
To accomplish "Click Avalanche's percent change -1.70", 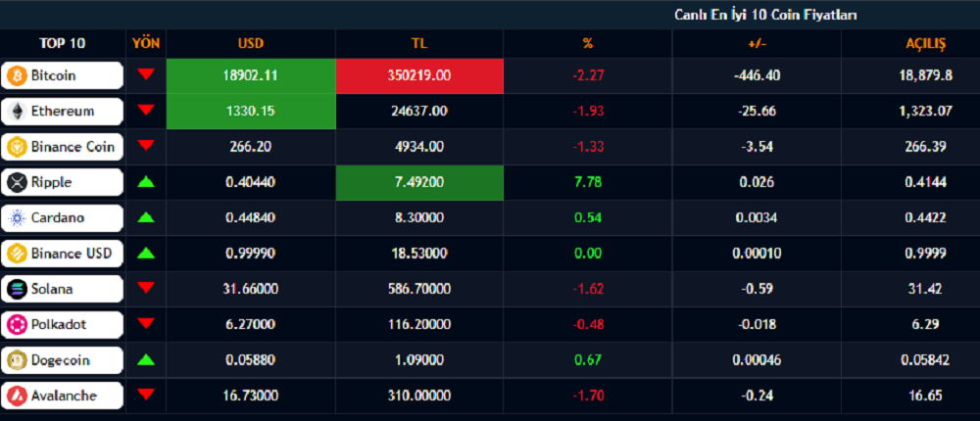I will point(587,396).
